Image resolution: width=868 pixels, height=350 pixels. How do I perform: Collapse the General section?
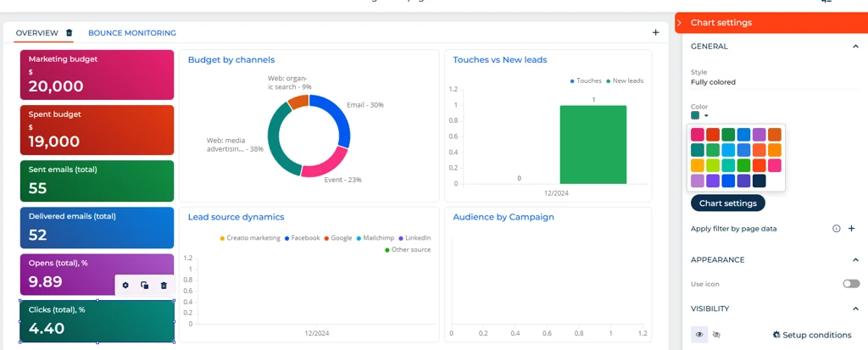click(854, 47)
